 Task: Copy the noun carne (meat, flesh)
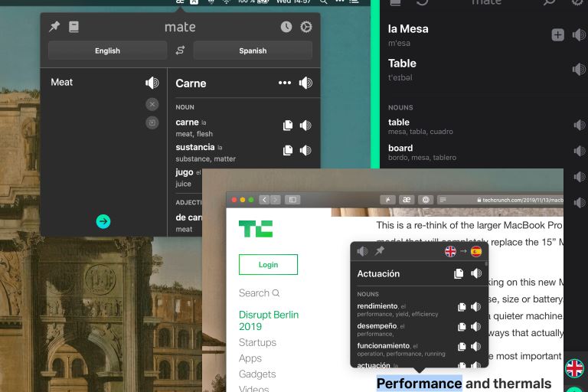click(x=288, y=126)
